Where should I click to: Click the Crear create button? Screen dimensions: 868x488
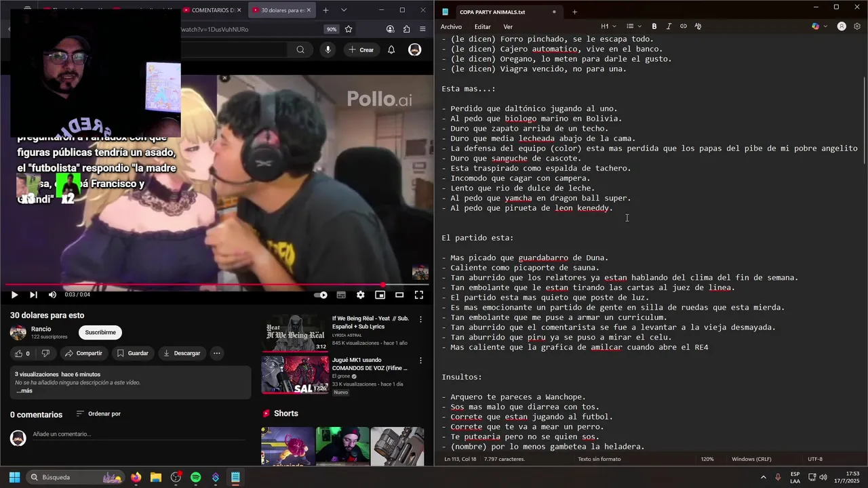click(x=361, y=49)
